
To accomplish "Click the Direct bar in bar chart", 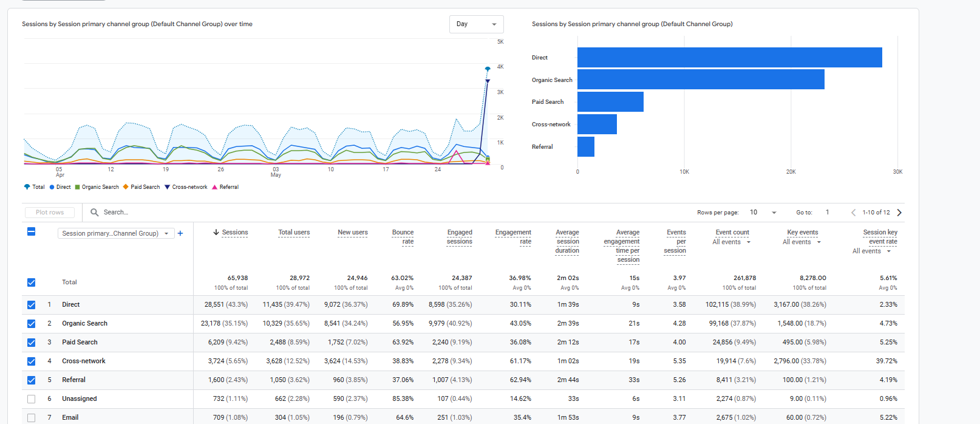I will 729,57.
